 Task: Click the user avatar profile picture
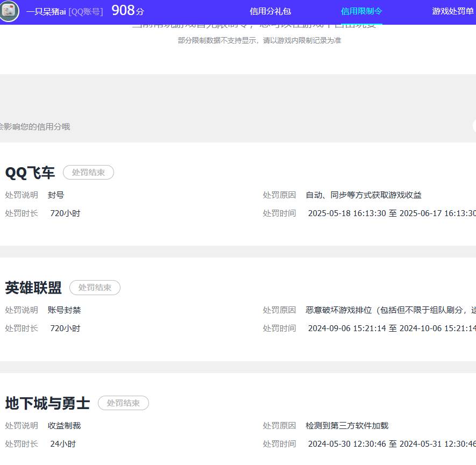[x=9, y=11]
